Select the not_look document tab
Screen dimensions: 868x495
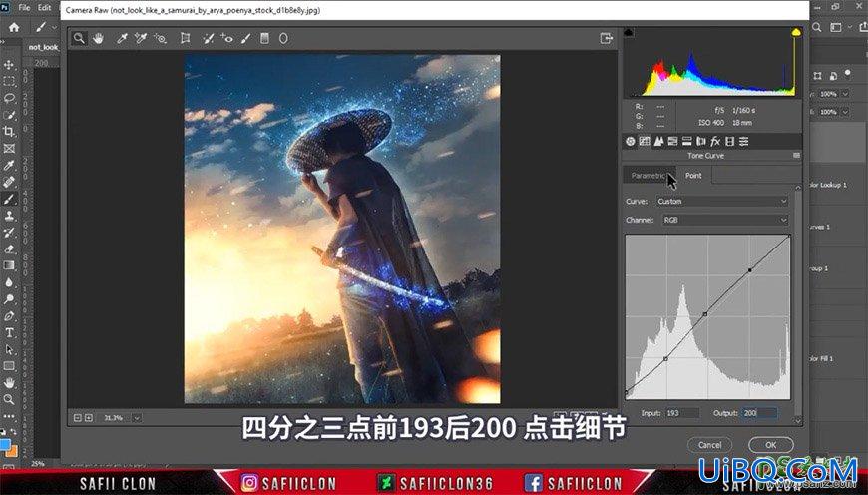pos(43,47)
